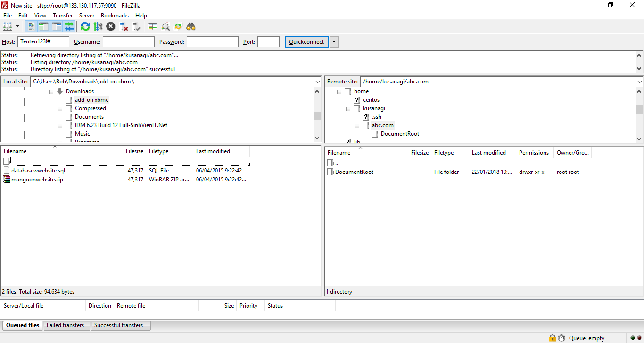Image resolution: width=644 pixels, height=343 pixels.
Task: Focus the Password input field
Action: (213, 42)
